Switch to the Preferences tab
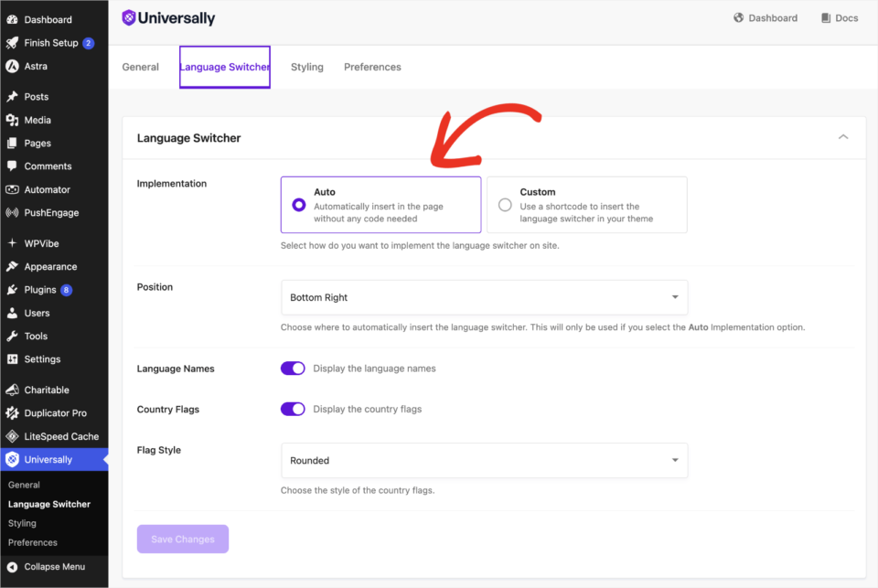878x588 pixels. [x=372, y=67]
